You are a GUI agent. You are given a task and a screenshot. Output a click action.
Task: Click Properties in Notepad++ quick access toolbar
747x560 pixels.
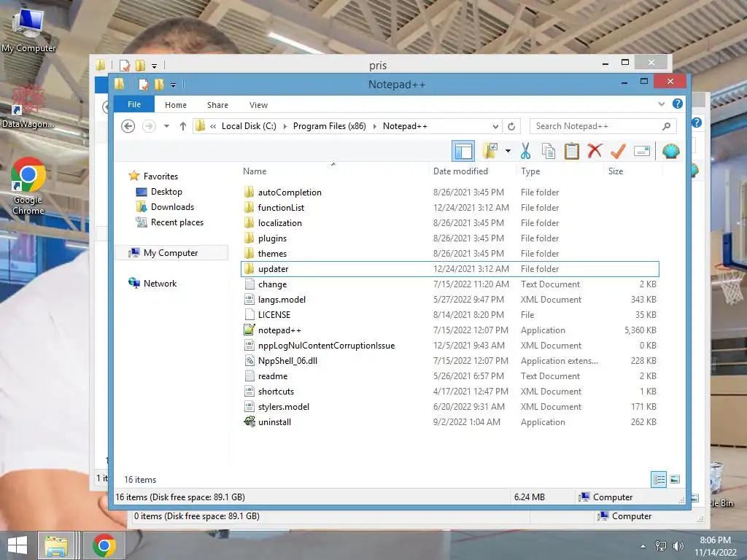coord(143,85)
